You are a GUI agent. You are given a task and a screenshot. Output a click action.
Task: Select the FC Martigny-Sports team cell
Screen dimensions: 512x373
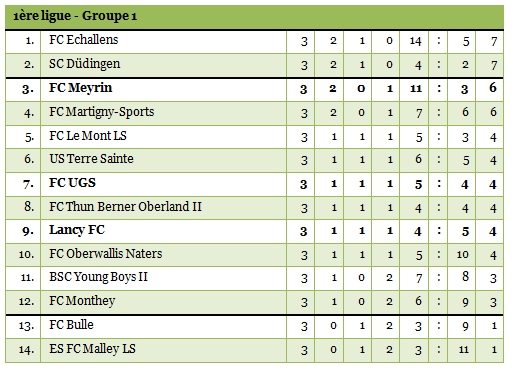point(102,112)
